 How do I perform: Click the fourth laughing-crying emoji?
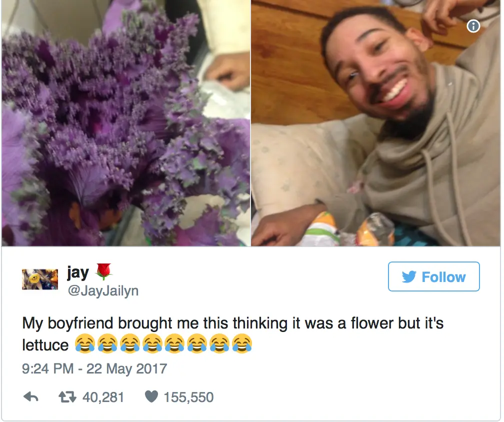click(x=152, y=344)
